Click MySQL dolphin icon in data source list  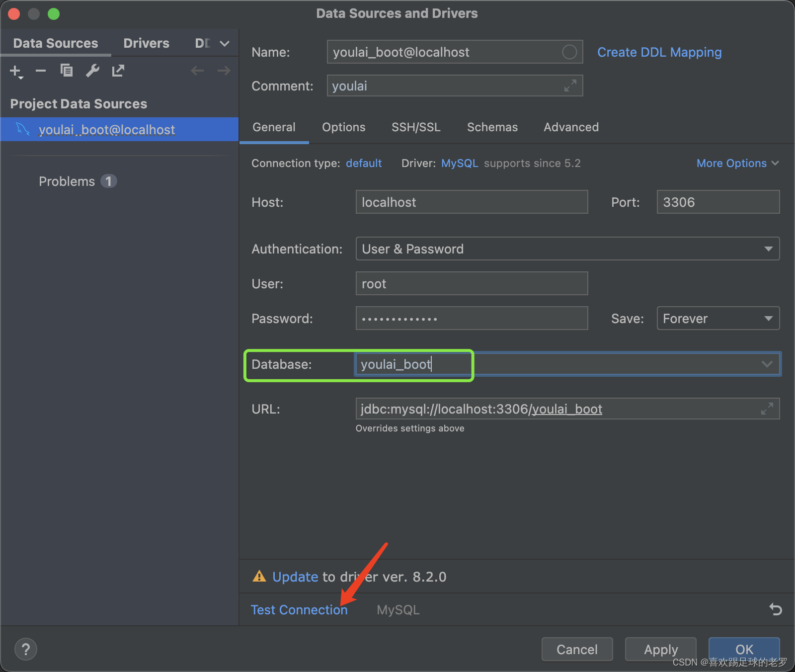click(x=23, y=129)
